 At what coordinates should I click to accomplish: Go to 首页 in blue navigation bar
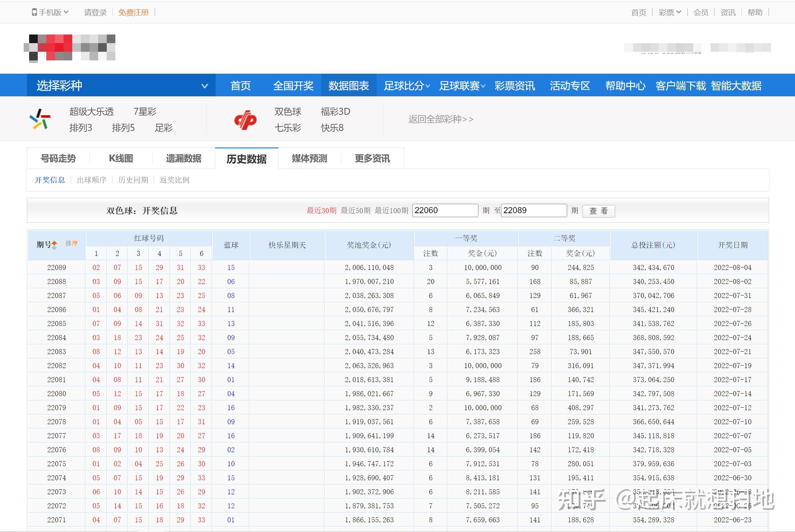pos(240,86)
